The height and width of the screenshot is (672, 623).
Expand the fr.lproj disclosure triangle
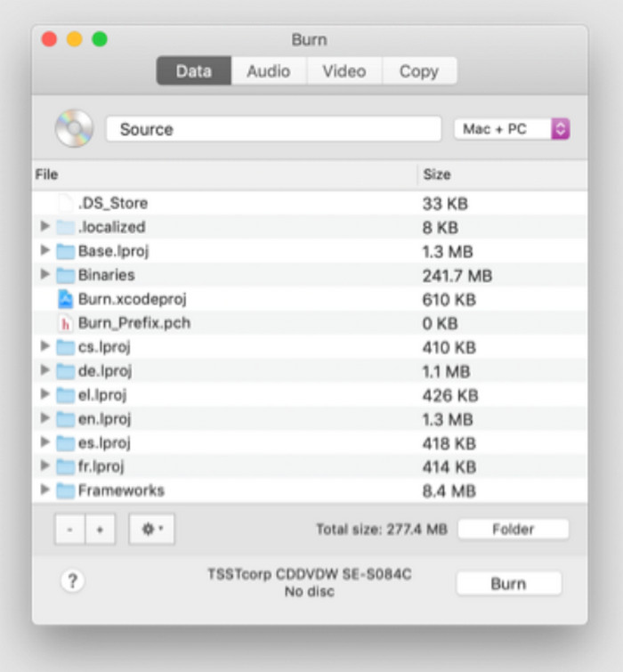pyautogui.click(x=45, y=466)
